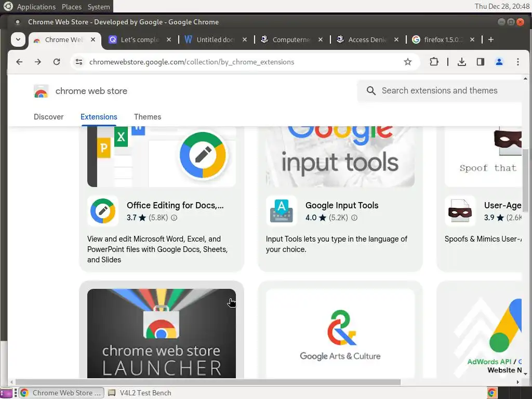Switch to the Let's comple tab
Screen dimensions: 532x399
(139, 39)
